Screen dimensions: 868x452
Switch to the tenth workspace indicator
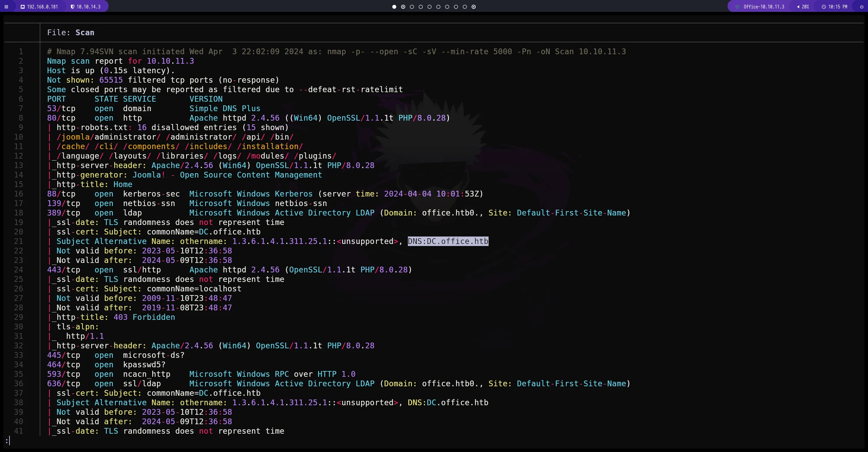pyautogui.click(x=474, y=7)
